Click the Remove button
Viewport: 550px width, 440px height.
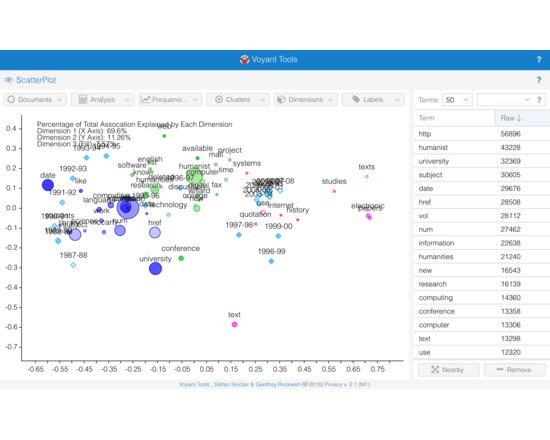pyautogui.click(x=515, y=369)
